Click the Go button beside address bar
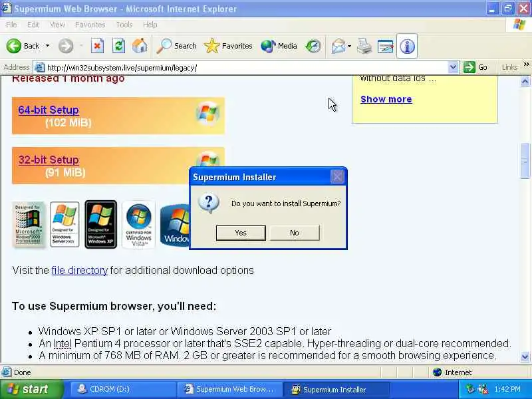Image resolution: width=532 pixels, height=399 pixels. pyautogui.click(x=475, y=68)
